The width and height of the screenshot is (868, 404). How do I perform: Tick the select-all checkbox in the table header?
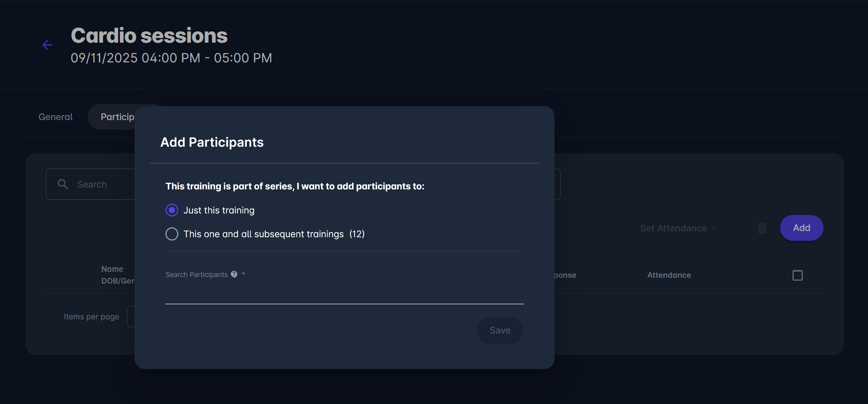(797, 275)
